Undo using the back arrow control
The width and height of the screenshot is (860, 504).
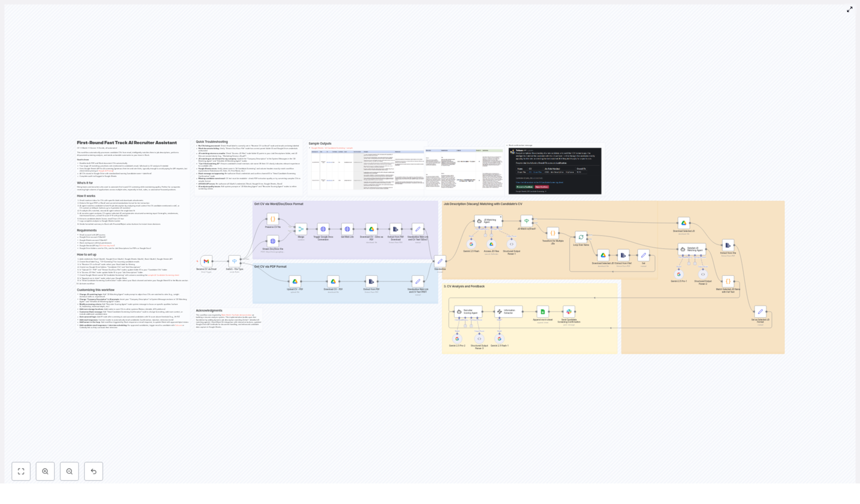click(93, 471)
